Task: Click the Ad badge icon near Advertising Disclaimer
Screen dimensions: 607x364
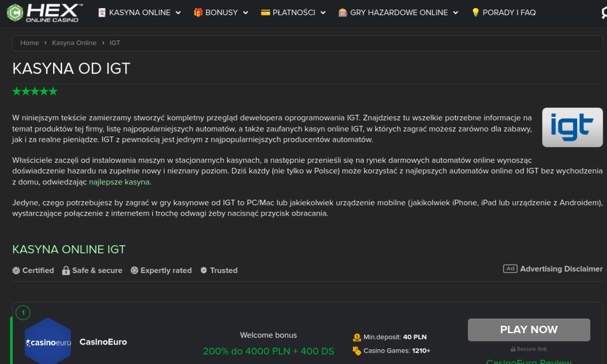Action: pyautogui.click(x=510, y=269)
